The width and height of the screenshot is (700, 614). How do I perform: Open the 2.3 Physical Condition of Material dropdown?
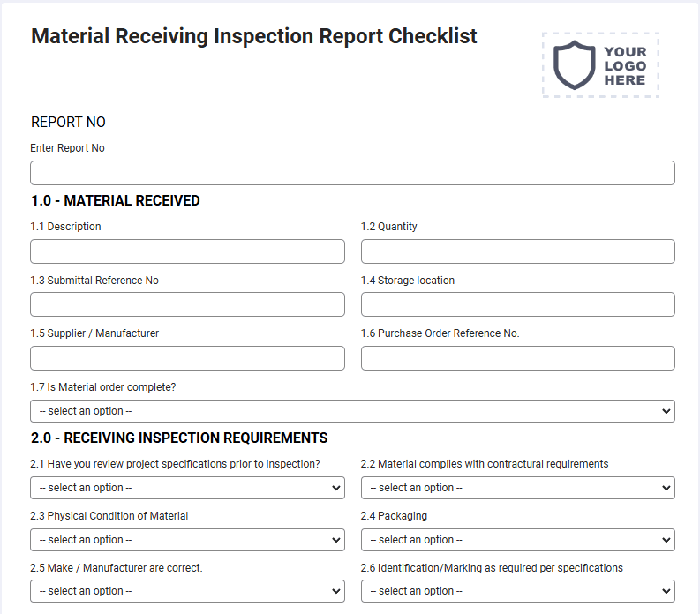point(187,540)
